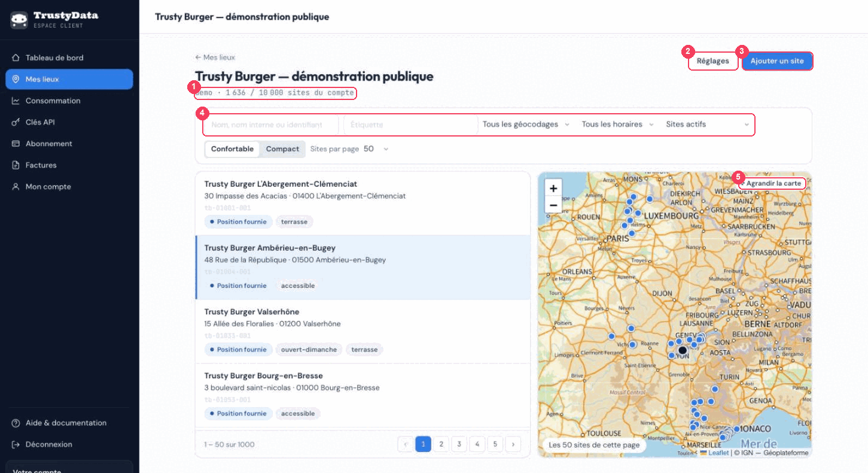
Task: Click address '48 Rue de la République'
Action: click(x=246, y=260)
